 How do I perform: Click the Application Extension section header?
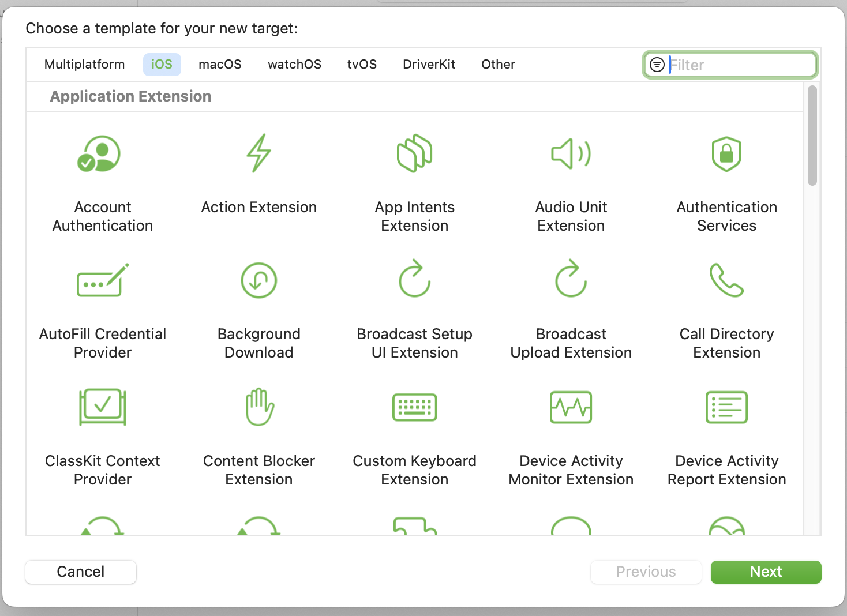point(130,96)
